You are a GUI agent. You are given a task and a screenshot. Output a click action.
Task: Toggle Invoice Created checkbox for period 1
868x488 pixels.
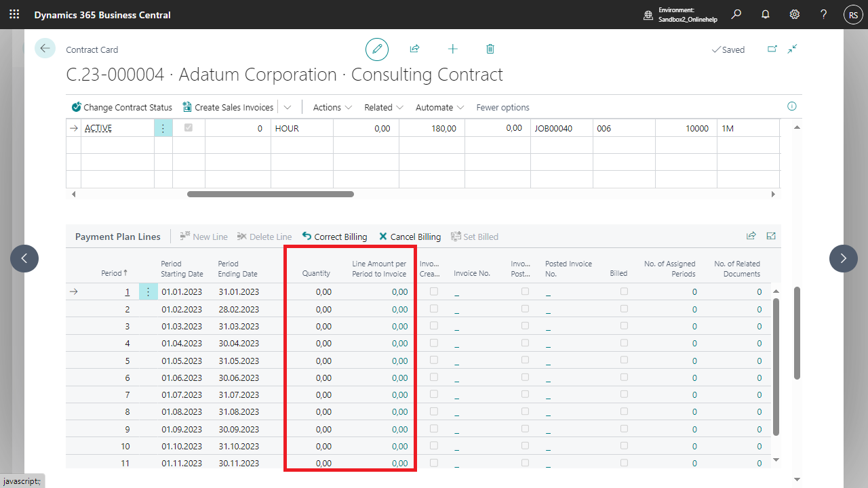pos(434,291)
